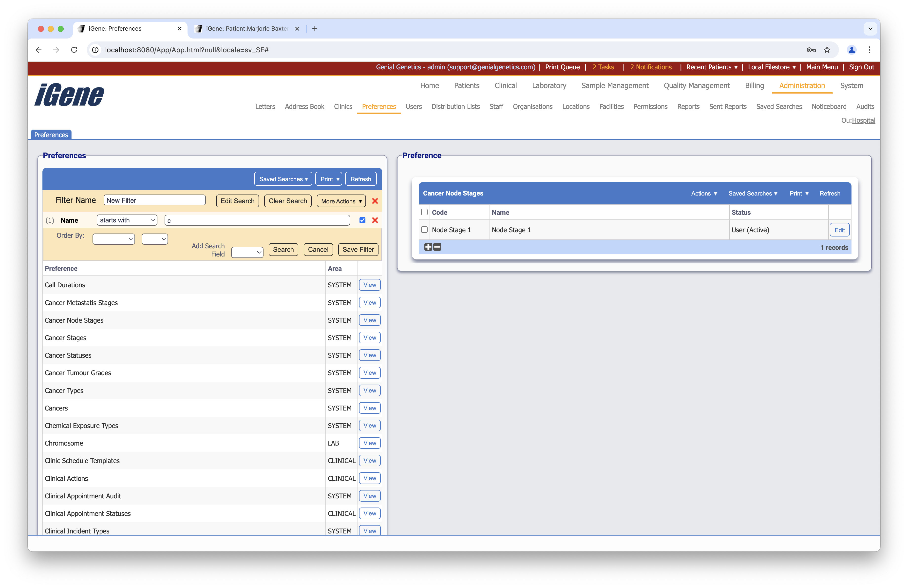Viewport: 908px width, 588px height.
Task: Click the minus icon below Node Stage row
Action: [437, 247]
